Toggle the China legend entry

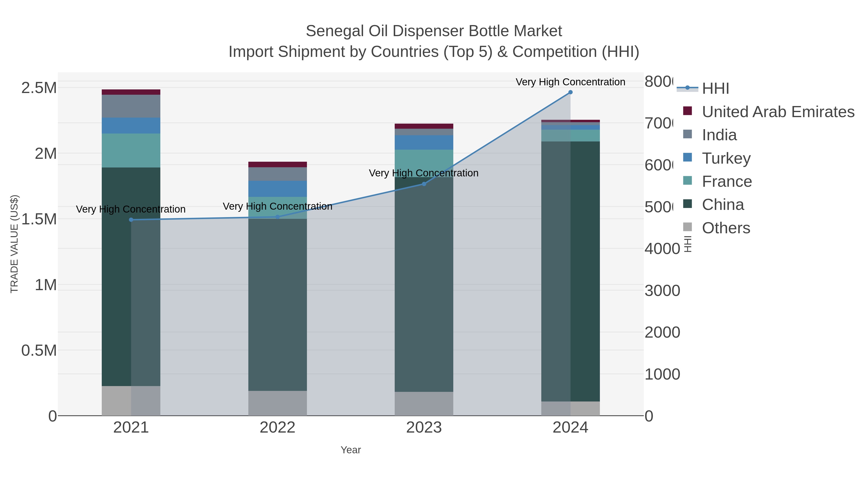[x=713, y=204]
